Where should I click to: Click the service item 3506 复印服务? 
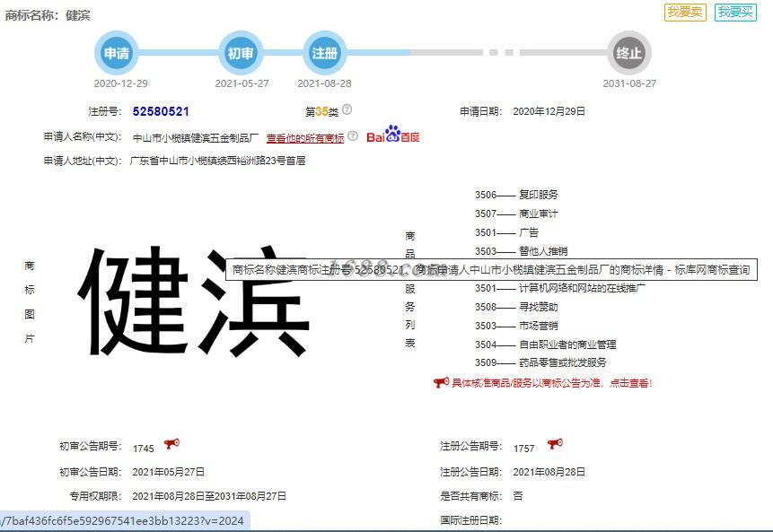pyautogui.click(x=516, y=195)
